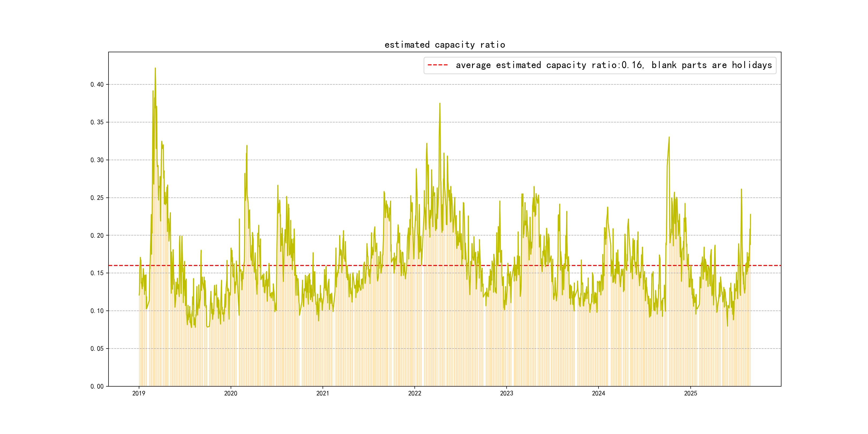The image size is (868, 434).
Task: Click the 2024 x-axis tick label
Action: (x=598, y=393)
